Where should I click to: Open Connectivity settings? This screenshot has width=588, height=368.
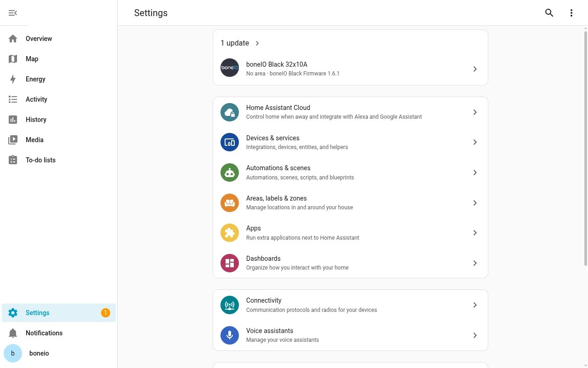351,305
